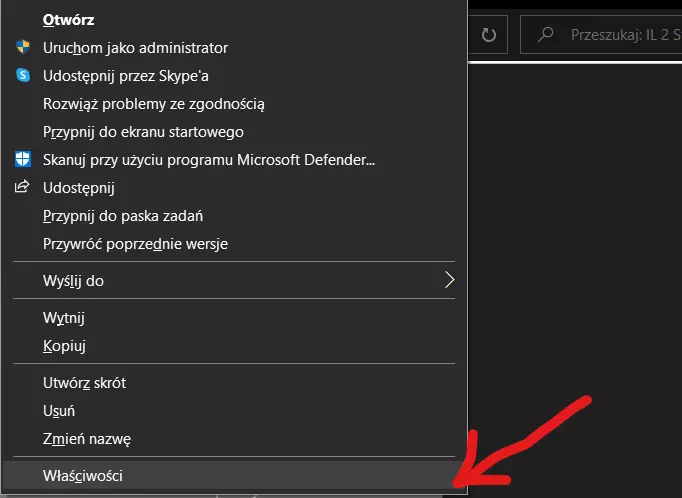Click the administrator shield icon
This screenshot has height=498, width=682.
tap(23, 47)
